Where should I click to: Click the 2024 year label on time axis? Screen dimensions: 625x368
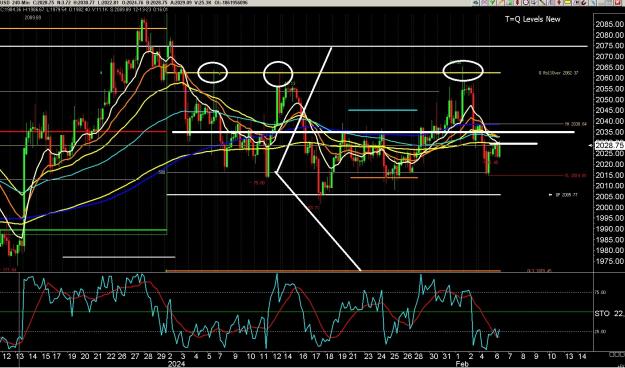[176, 364]
